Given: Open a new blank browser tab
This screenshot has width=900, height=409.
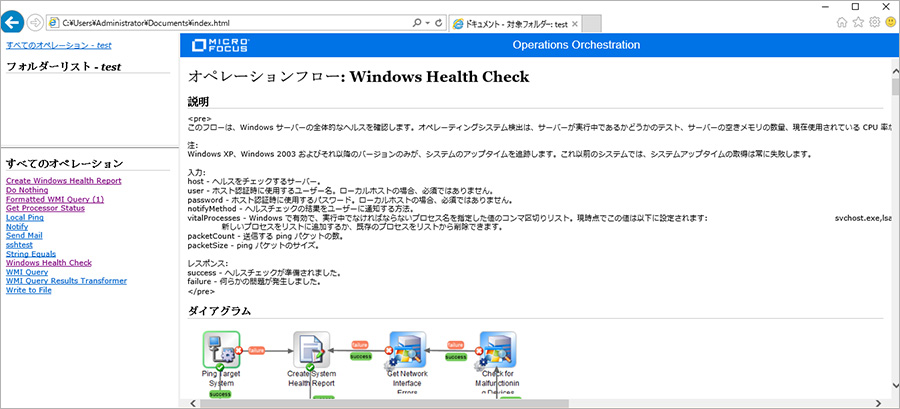Looking at the screenshot, I should [x=591, y=22].
